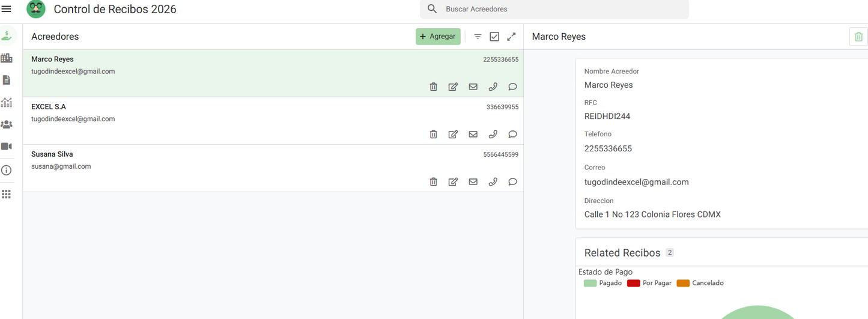This screenshot has height=319, width=868.
Task: Delete the EXCEL S.A row
Action: (x=433, y=134)
